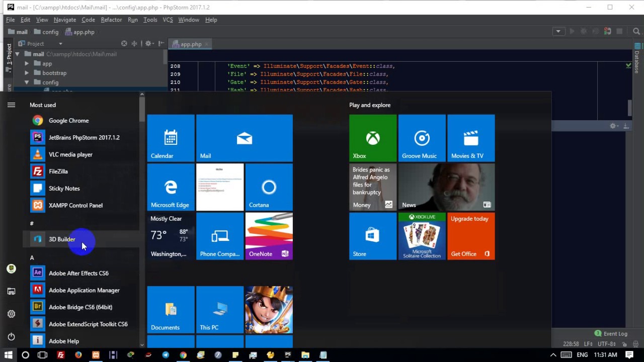Open the Mail tile

pyautogui.click(x=244, y=138)
